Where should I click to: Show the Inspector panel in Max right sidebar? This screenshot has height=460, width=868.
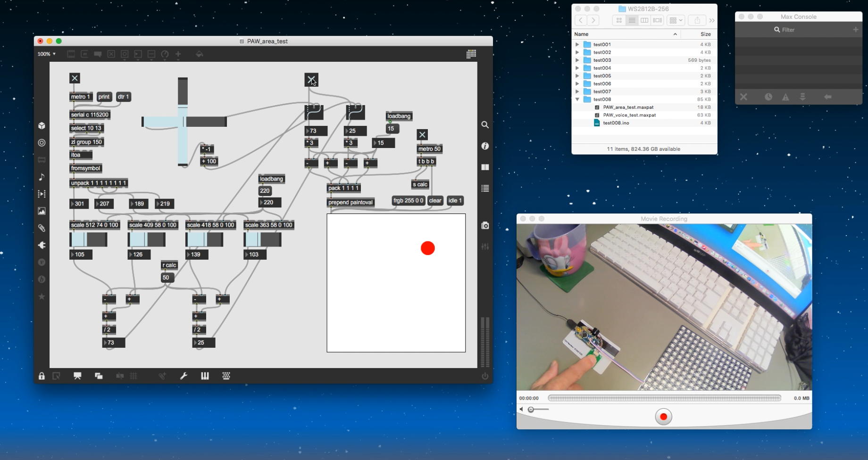coord(485,167)
